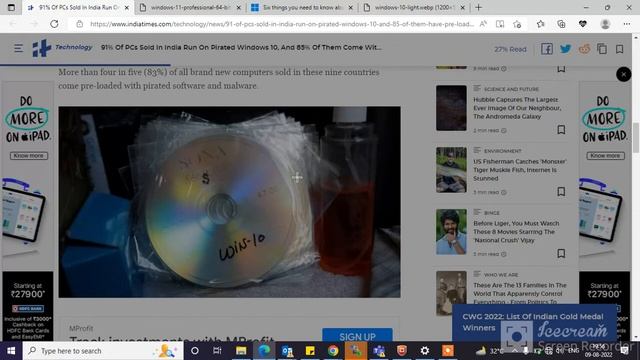
Task: Click the fisherman article thumbnail
Action: 451,170
